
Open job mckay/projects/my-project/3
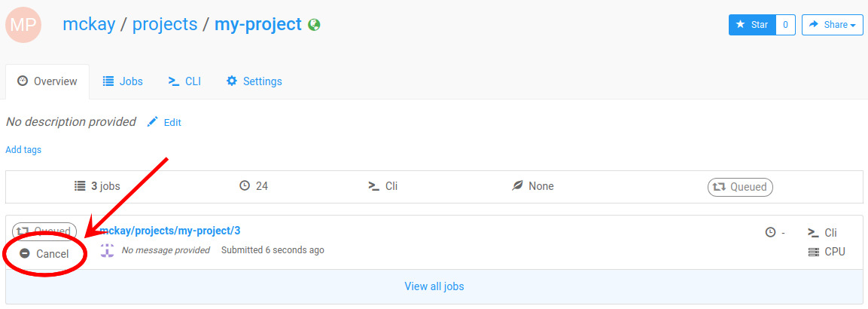(x=170, y=231)
